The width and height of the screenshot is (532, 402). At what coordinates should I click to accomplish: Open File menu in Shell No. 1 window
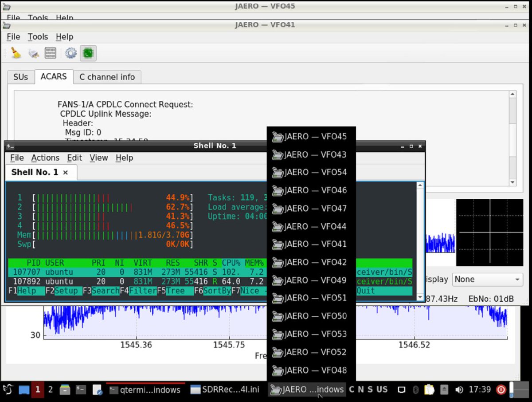pyautogui.click(x=17, y=158)
